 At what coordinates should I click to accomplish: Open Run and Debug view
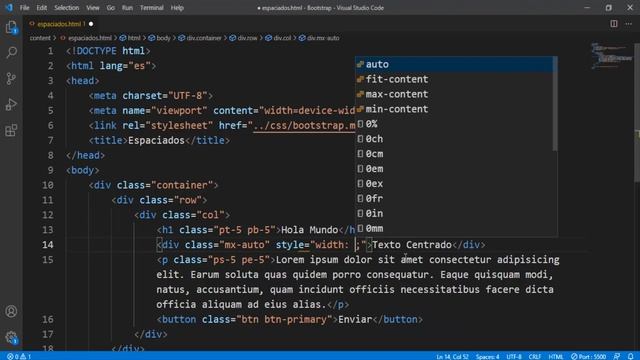11,104
